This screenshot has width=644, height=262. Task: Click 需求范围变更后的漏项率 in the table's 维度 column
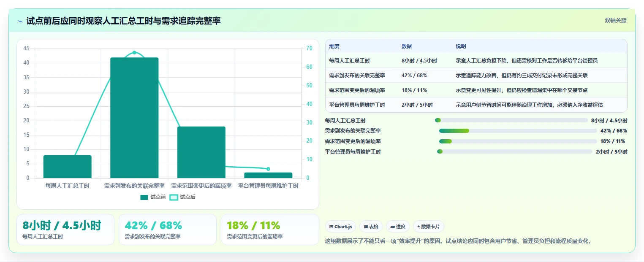click(x=357, y=90)
